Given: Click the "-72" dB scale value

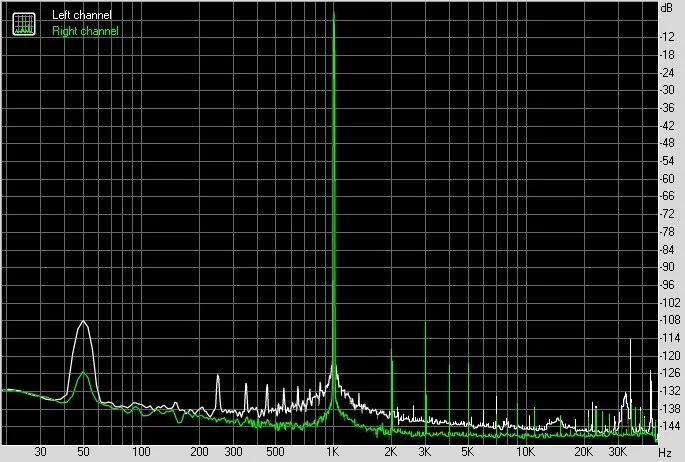Looking at the screenshot, I should click(667, 214).
